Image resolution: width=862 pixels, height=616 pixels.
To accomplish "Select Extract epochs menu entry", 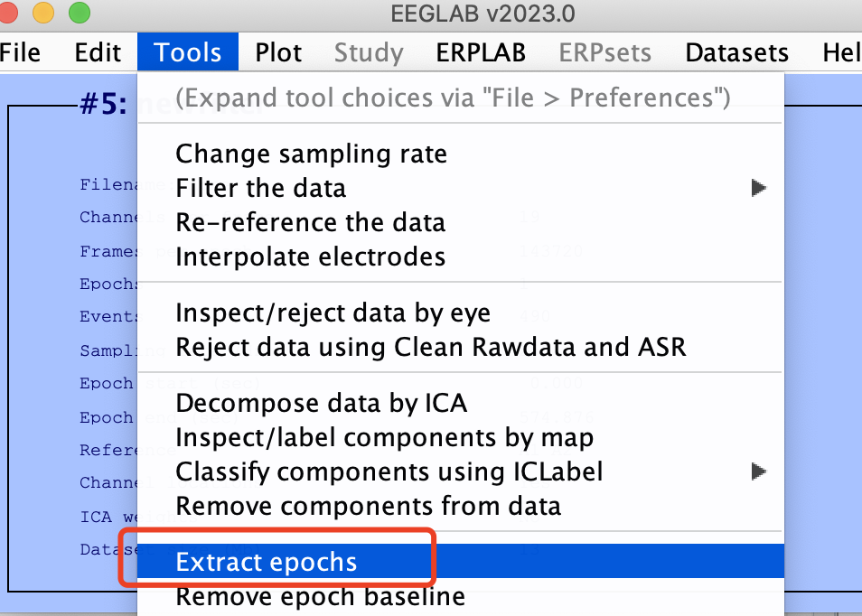I will 267,562.
